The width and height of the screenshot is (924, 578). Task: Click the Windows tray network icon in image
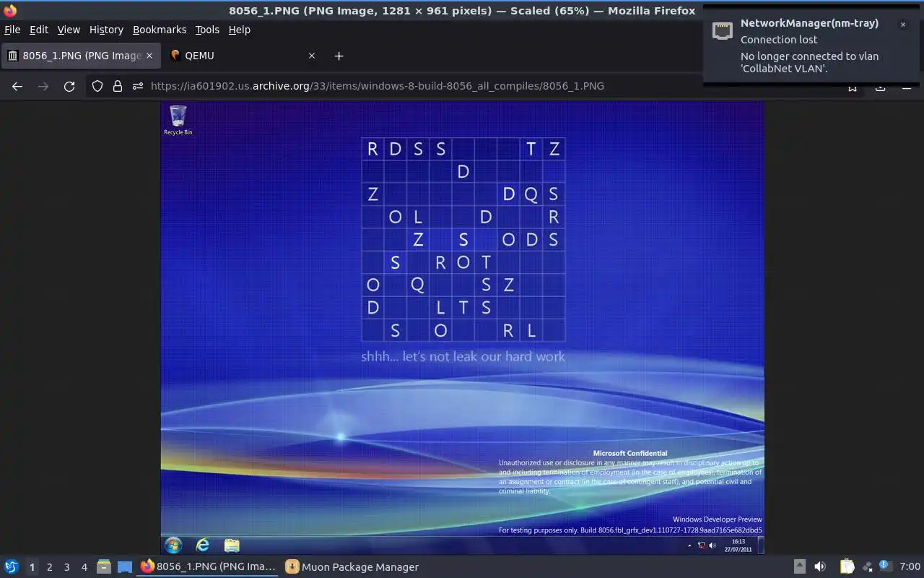click(702, 545)
